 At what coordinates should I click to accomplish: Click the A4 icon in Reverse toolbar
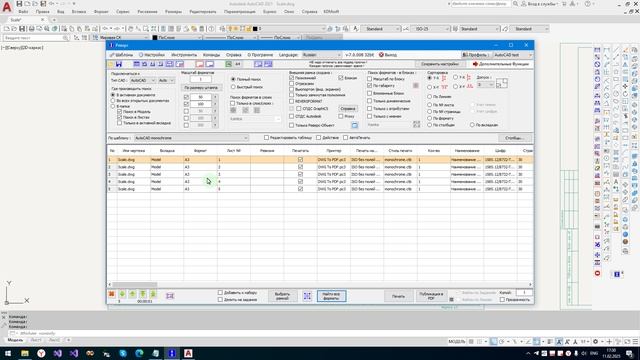[x=238, y=64]
